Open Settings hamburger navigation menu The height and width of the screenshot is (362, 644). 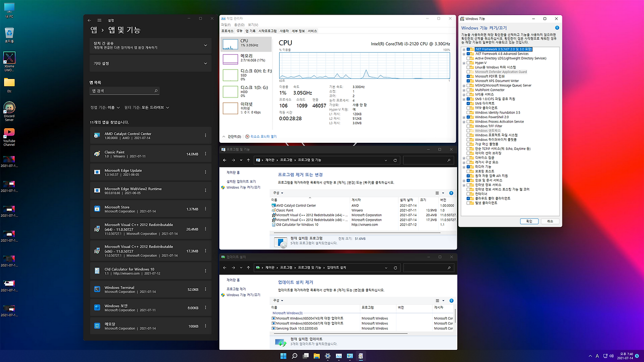(100, 20)
